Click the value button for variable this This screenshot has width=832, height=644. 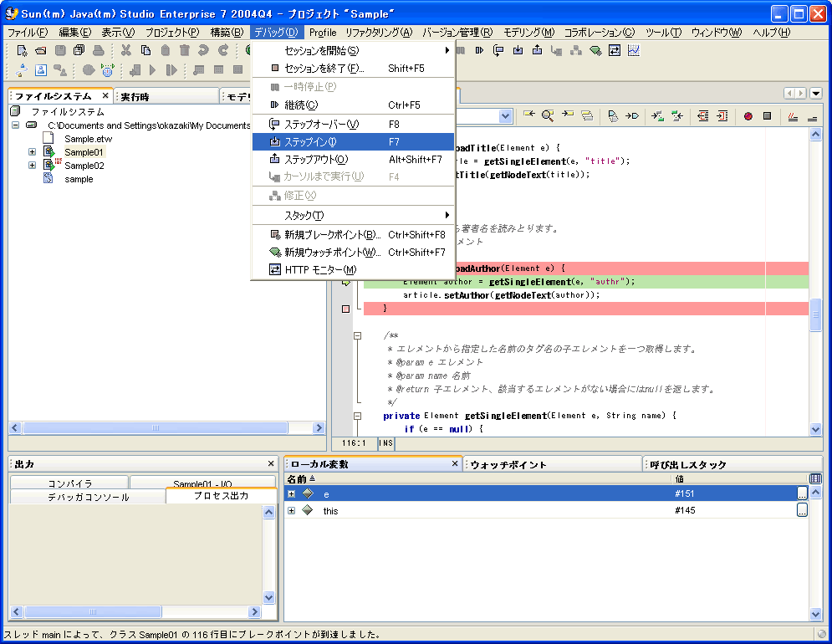(802, 510)
